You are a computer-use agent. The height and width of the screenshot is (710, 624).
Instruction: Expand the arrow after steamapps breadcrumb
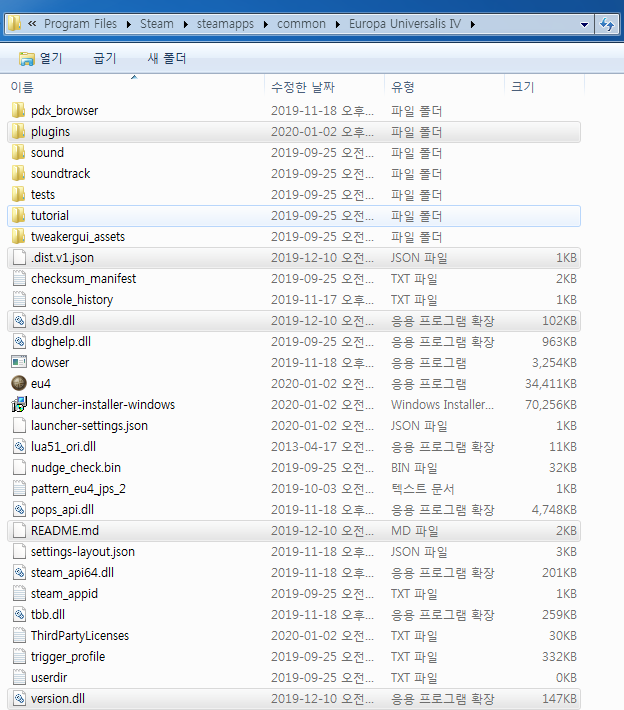click(265, 24)
